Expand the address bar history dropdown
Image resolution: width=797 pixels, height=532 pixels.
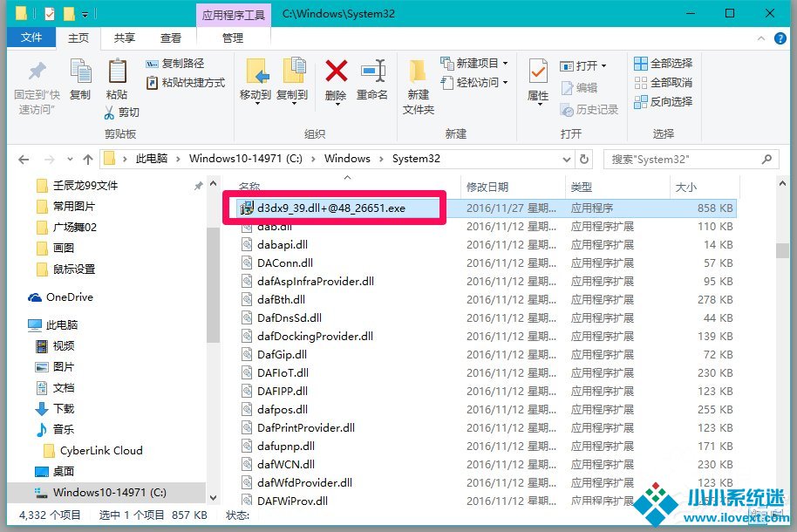567,160
